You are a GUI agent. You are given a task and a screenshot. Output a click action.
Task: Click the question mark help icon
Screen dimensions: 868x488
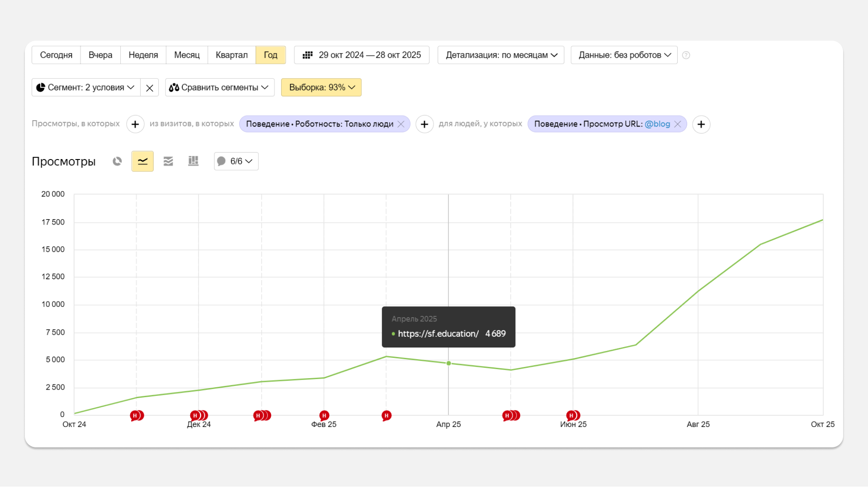(x=686, y=55)
